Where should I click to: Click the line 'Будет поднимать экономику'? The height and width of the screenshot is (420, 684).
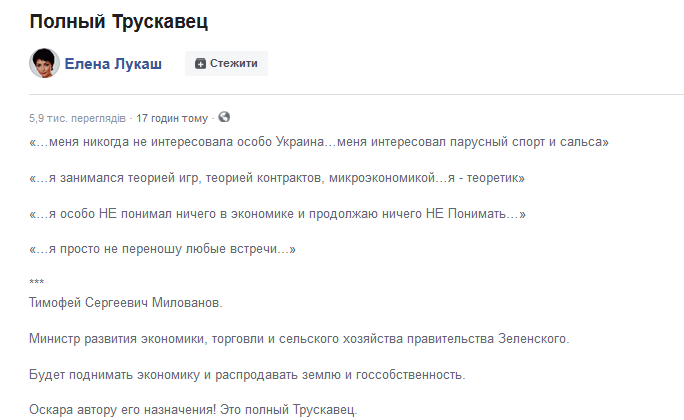coord(247,374)
